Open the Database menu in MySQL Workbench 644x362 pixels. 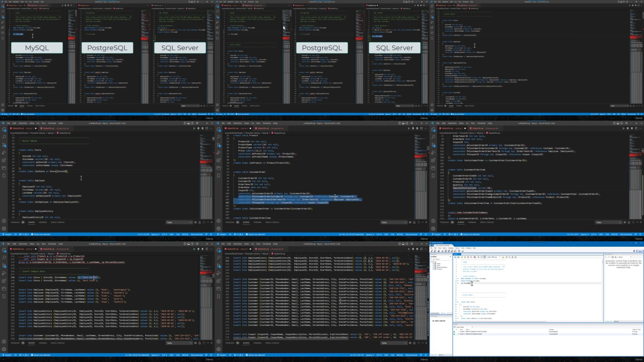(451, 248)
